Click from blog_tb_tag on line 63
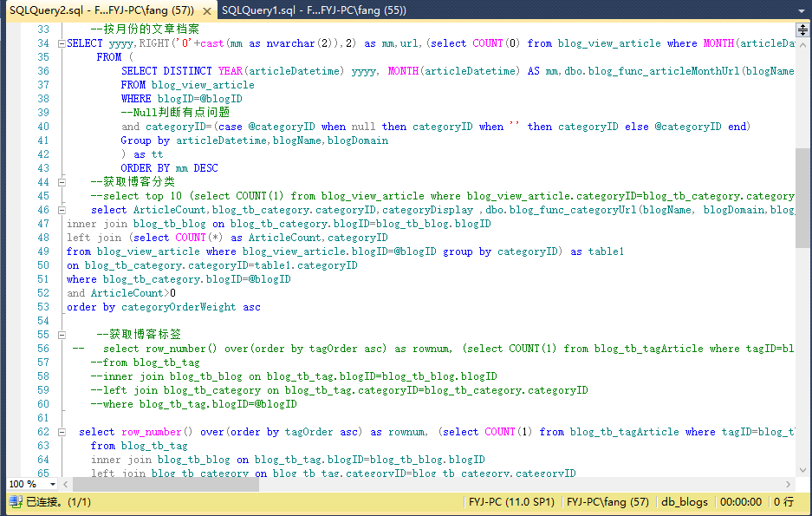The image size is (812, 516). click(x=139, y=446)
